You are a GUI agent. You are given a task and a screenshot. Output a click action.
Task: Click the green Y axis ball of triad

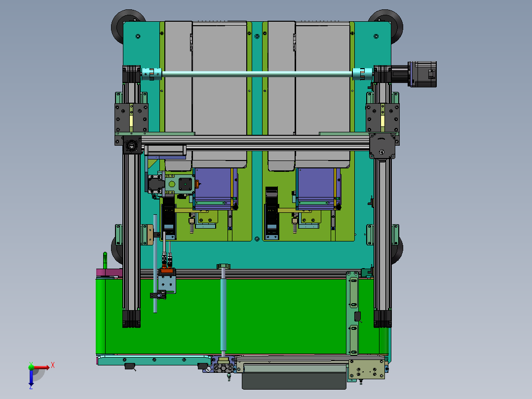(31, 367)
